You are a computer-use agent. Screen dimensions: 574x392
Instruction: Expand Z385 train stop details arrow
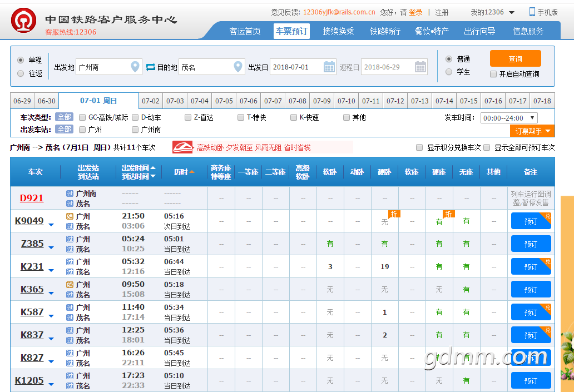pos(51,248)
